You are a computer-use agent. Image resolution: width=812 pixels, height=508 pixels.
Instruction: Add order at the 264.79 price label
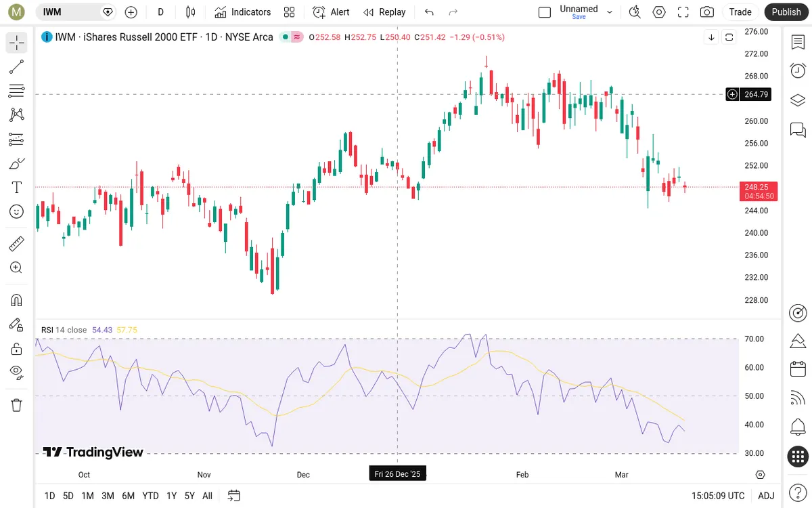[732, 94]
